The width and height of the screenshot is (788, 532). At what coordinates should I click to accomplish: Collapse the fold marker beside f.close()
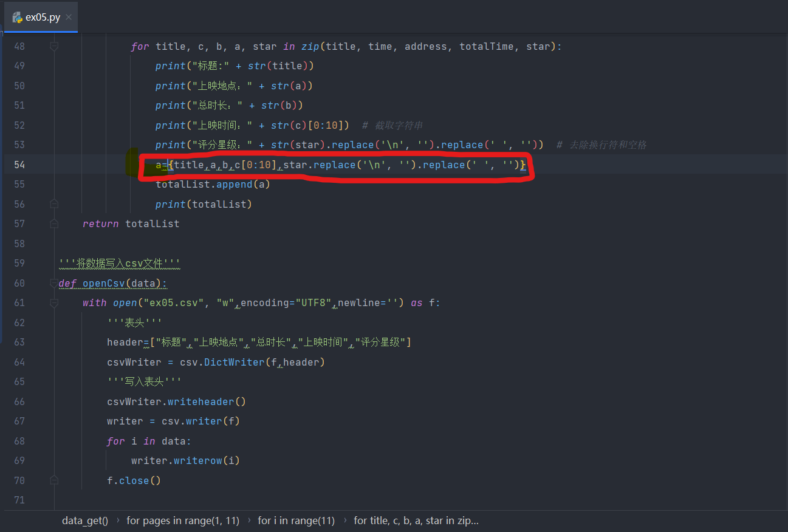click(54, 480)
